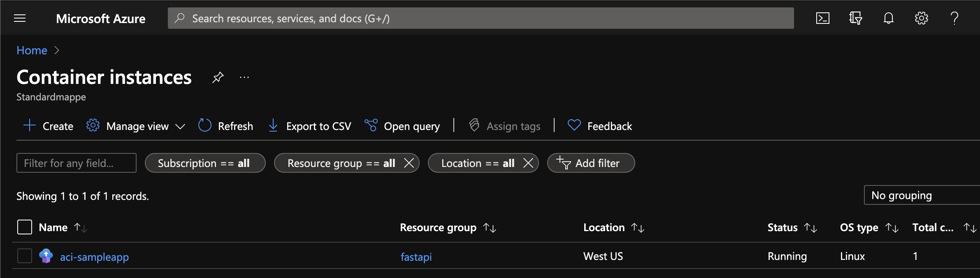Click the Filter for any field box

[x=76, y=163]
